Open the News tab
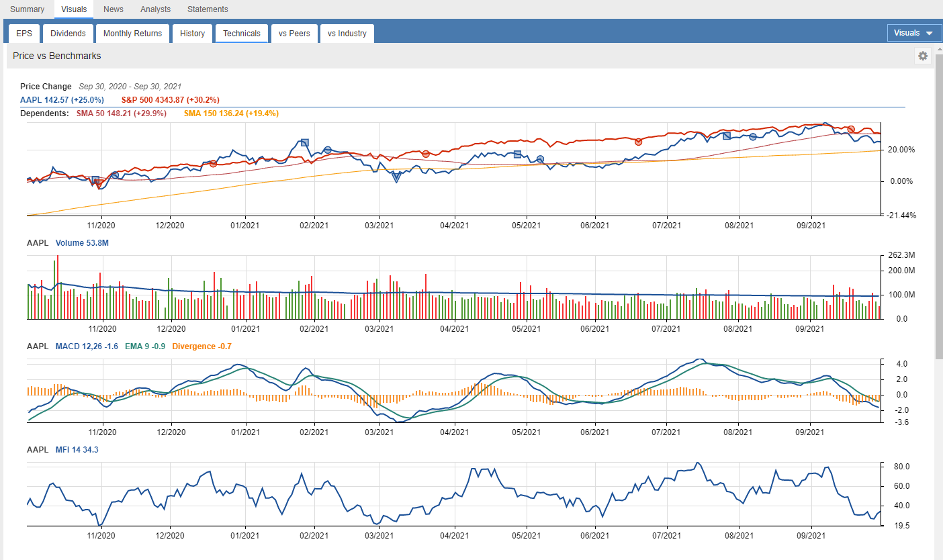Image resolution: width=943 pixels, height=560 pixels. click(x=114, y=9)
